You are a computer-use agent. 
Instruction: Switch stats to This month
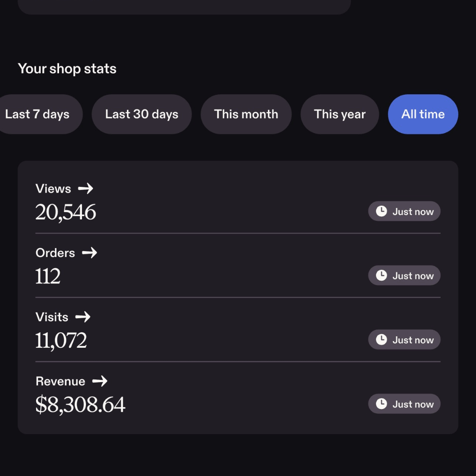pos(246,114)
